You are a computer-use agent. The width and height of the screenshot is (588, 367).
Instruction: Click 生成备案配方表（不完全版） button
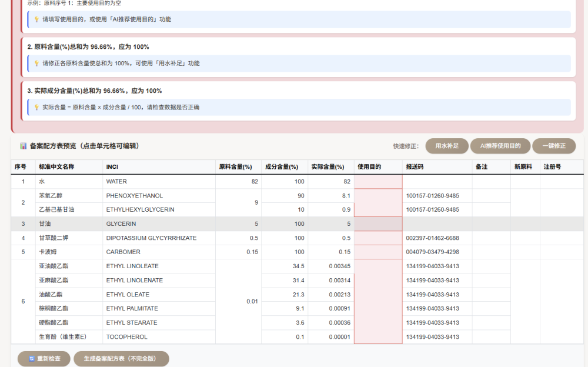pos(121,359)
